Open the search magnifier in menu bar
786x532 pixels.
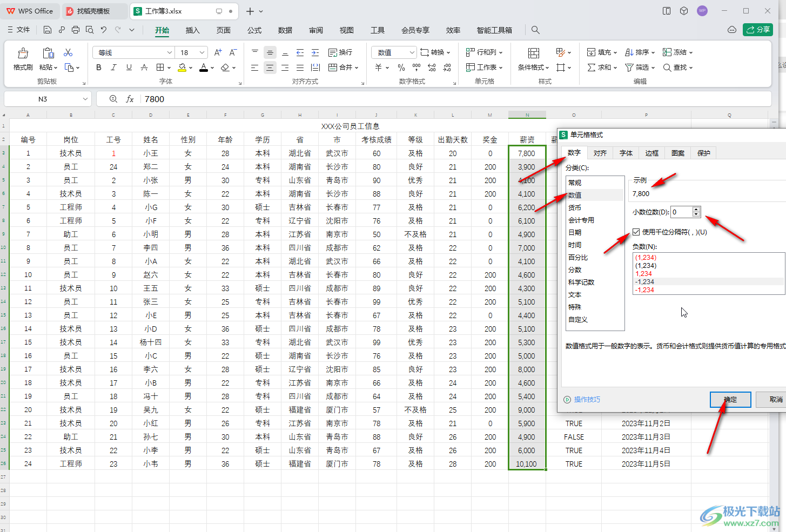tap(535, 30)
